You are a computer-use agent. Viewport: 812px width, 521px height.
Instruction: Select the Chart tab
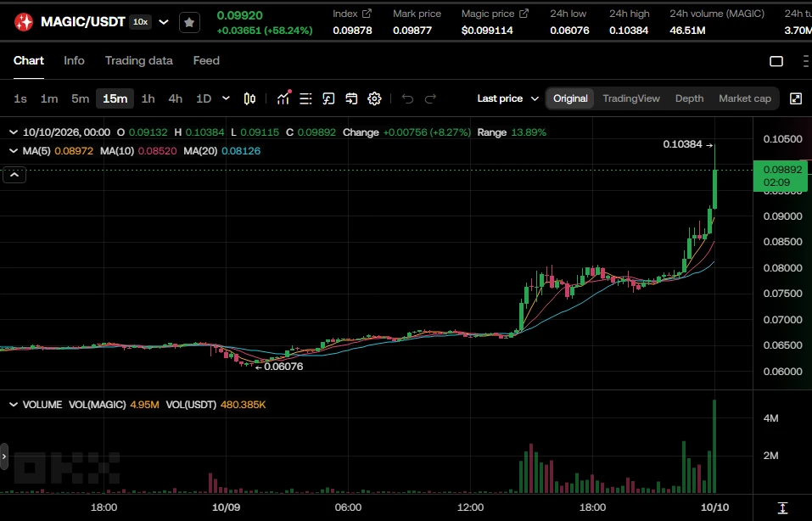tap(29, 60)
